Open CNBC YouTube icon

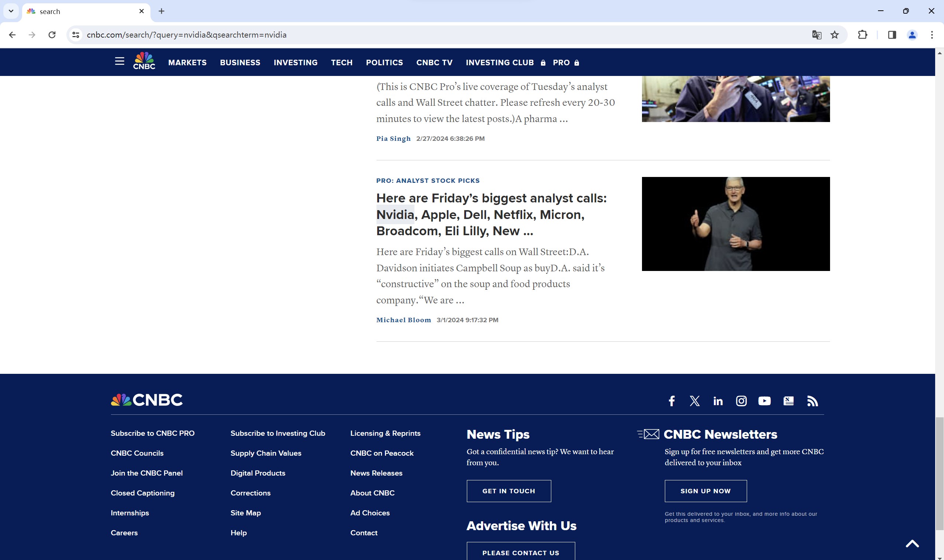tap(764, 401)
